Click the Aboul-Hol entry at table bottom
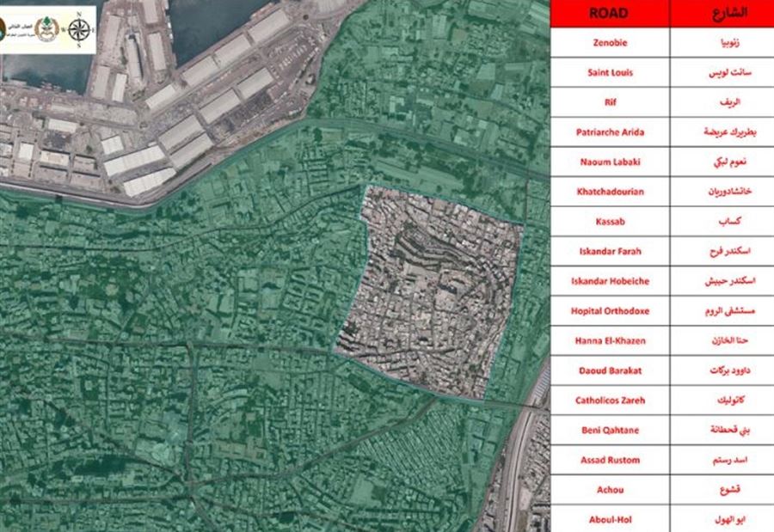 pyautogui.click(x=609, y=519)
